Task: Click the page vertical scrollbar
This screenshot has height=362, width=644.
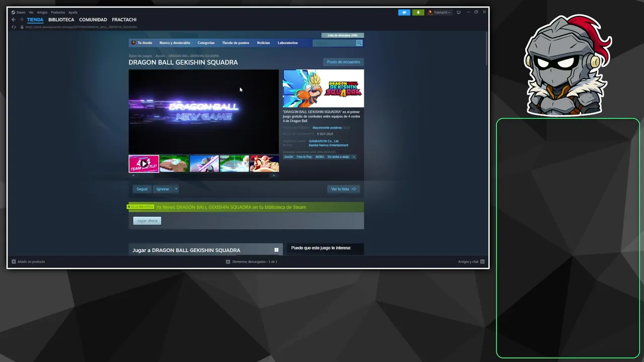Action: coord(486,48)
